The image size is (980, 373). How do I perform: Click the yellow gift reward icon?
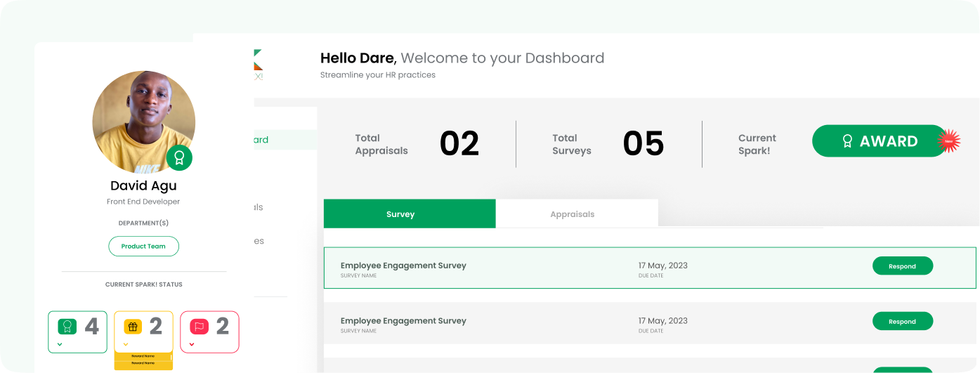(x=133, y=326)
